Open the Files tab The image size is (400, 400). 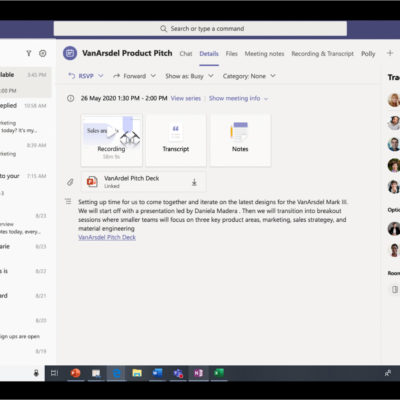coord(231,54)
